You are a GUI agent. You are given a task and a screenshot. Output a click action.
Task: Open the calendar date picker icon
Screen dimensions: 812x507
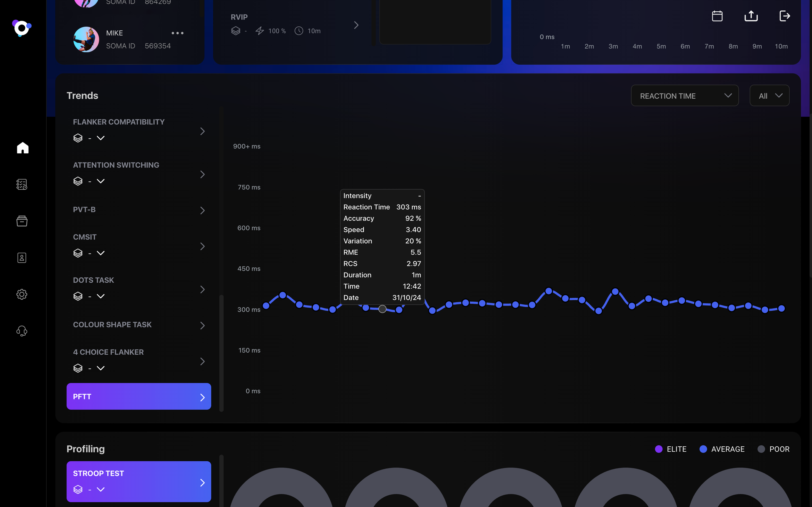pos(717,16)
